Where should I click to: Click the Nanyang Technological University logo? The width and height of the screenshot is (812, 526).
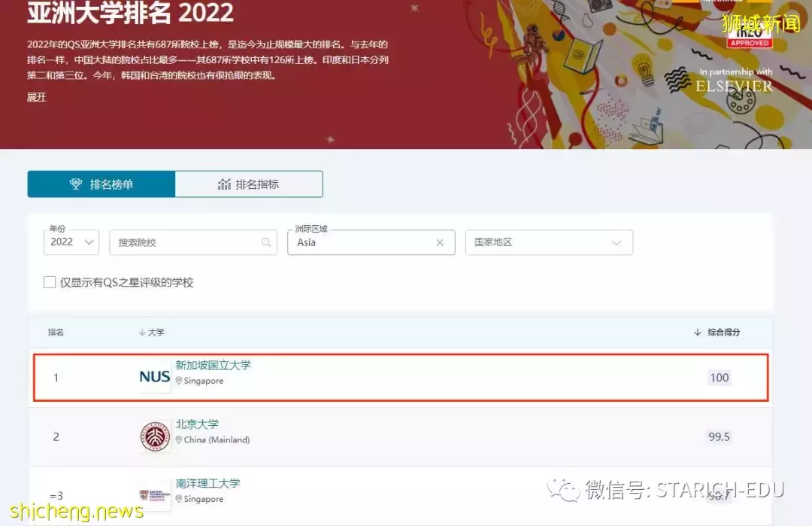coord(153,494)
